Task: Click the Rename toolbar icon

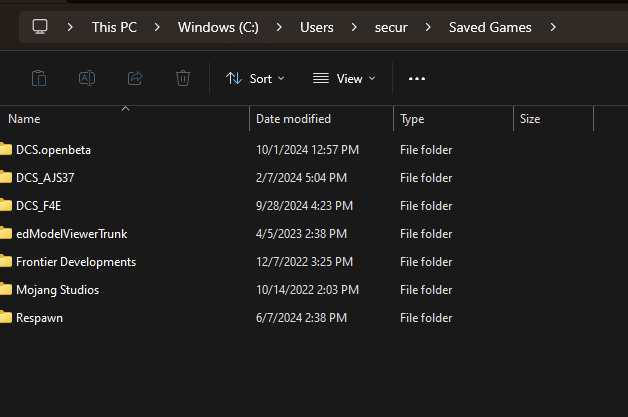Action: pos(87,78)
